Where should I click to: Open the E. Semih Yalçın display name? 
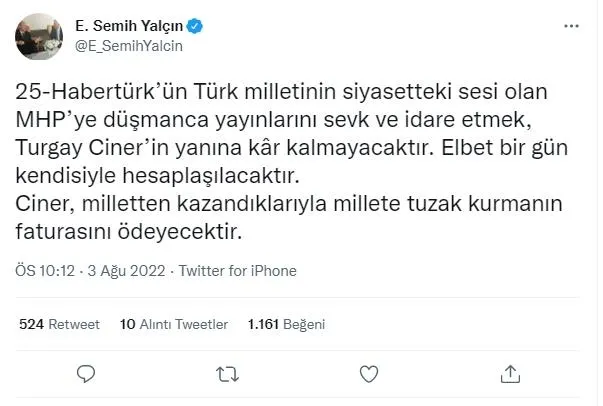(x=128, y=26)
